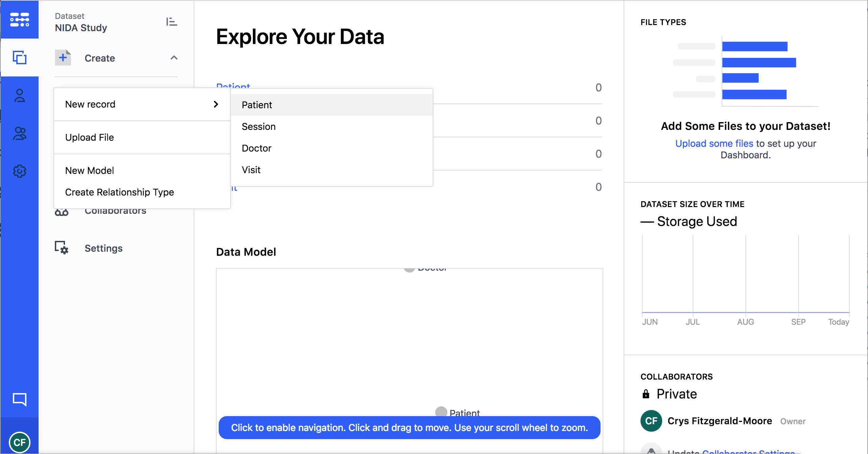Click the CF user avatar at bottom-left
Image resolution: width=868 pixels, height=454 pixels.
[x=20, y=442]
